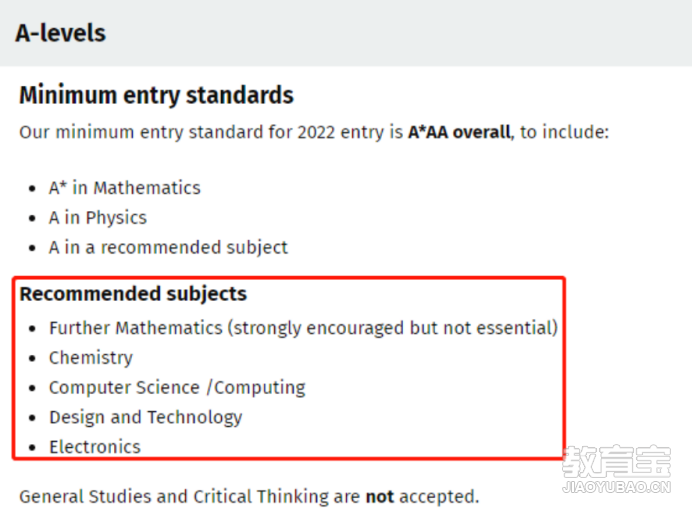Viewport: 692px width, 516px height.
Task: Select the A in Physics item
Action: [98, 218]
